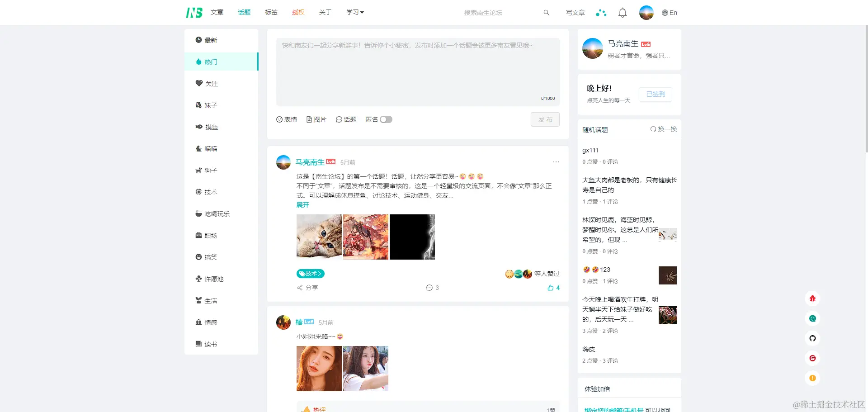Click the emoji 表情 button
The height and width of the screenshot is (412, 868).
pyautogui.click(x=287, y=119)
